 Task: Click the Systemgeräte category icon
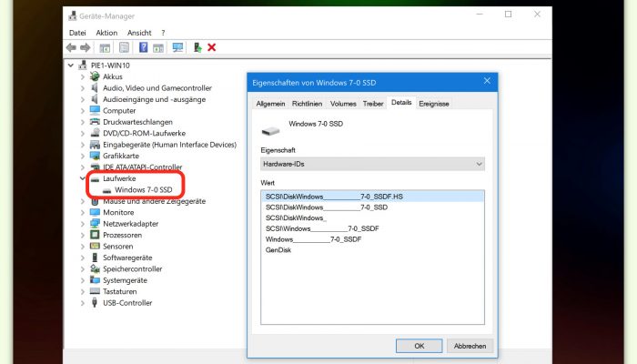95,280
